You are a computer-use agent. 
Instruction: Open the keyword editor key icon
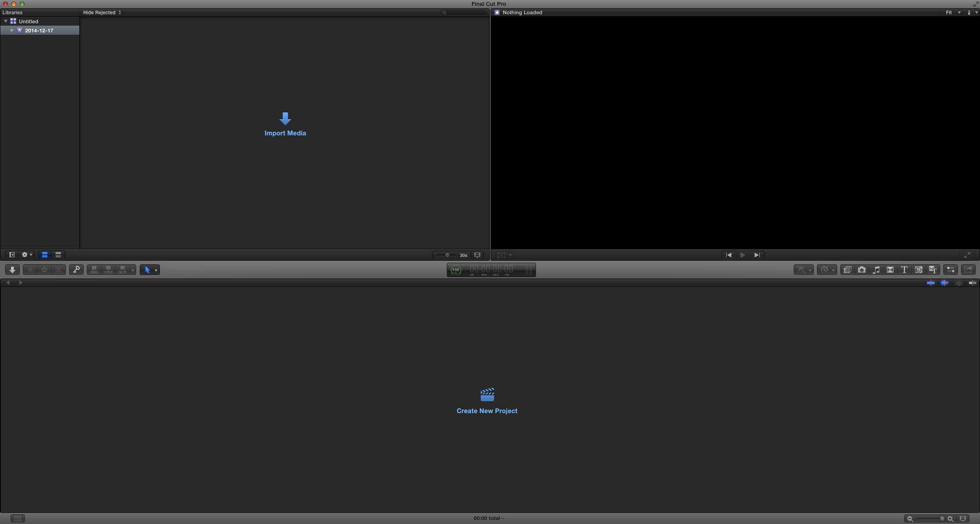point(76,270)
